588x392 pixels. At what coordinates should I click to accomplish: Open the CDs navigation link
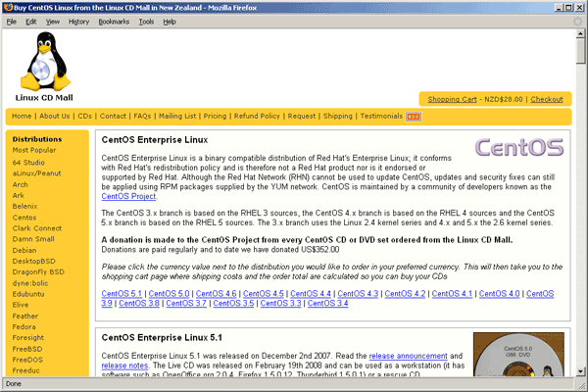pyautogui.click(x=84, y=117)
